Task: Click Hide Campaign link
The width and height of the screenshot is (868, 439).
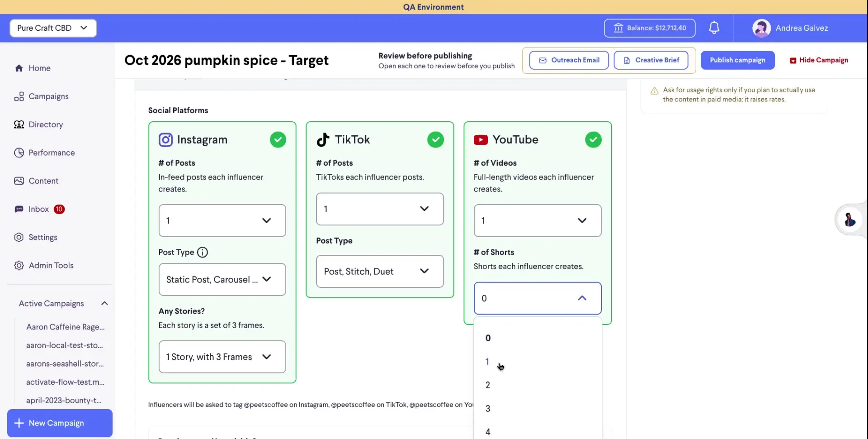Action: (819, 60)
